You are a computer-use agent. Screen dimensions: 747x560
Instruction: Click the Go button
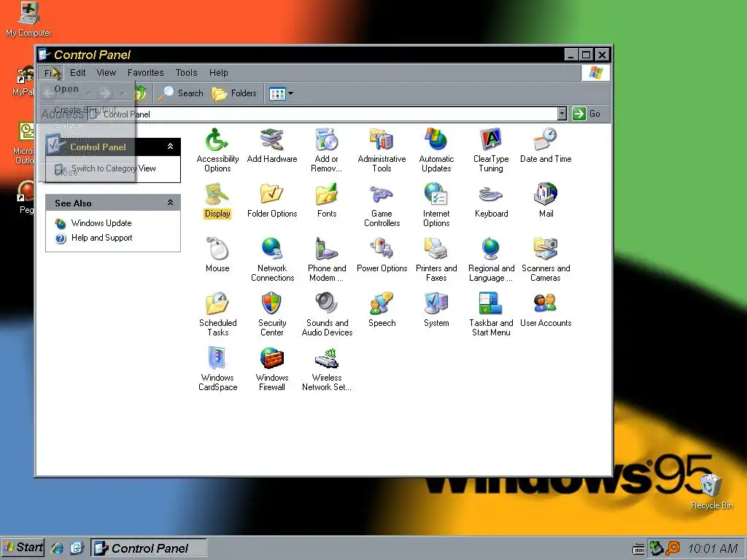tap(587, 114)
